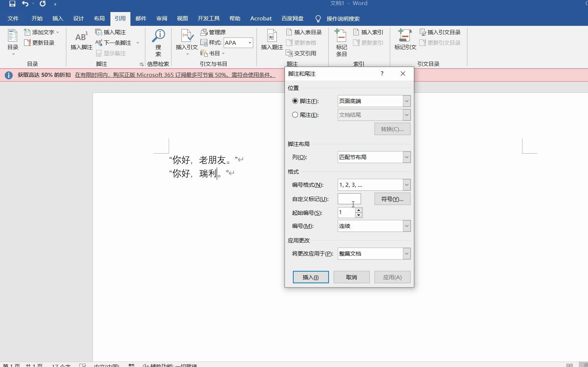Increase 起始编号 with the up stepper
The width and height of the screenshot is (588, 367).
click(359, 210)
